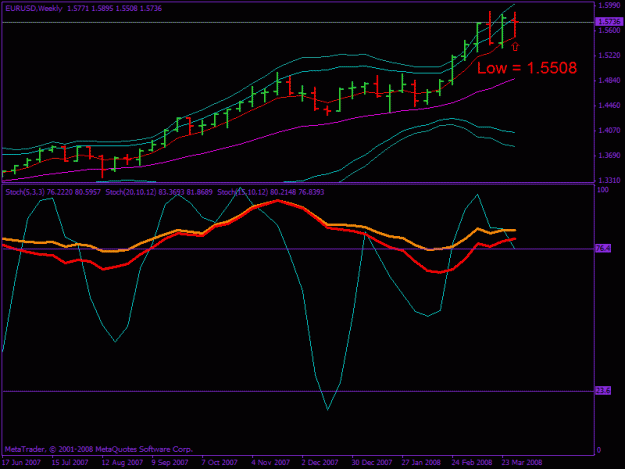Click the 12 Aug 2007 date label

(x=122, y=463)
